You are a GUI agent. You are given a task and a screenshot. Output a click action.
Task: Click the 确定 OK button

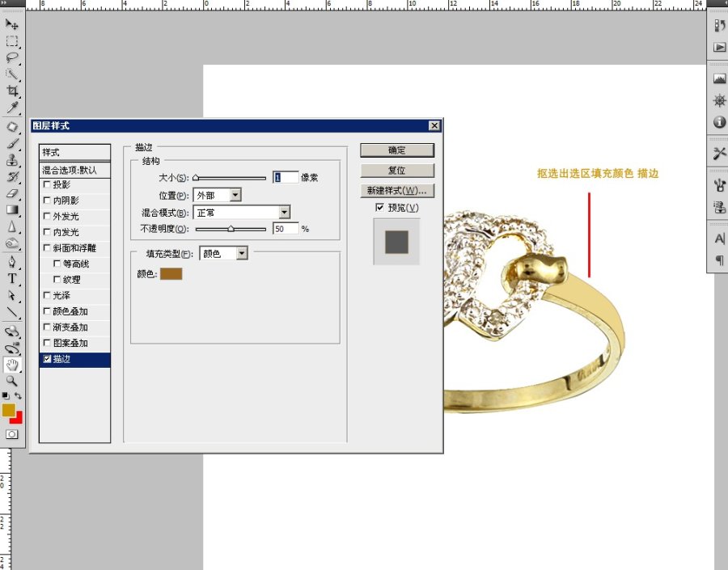(x=397, y=150)
